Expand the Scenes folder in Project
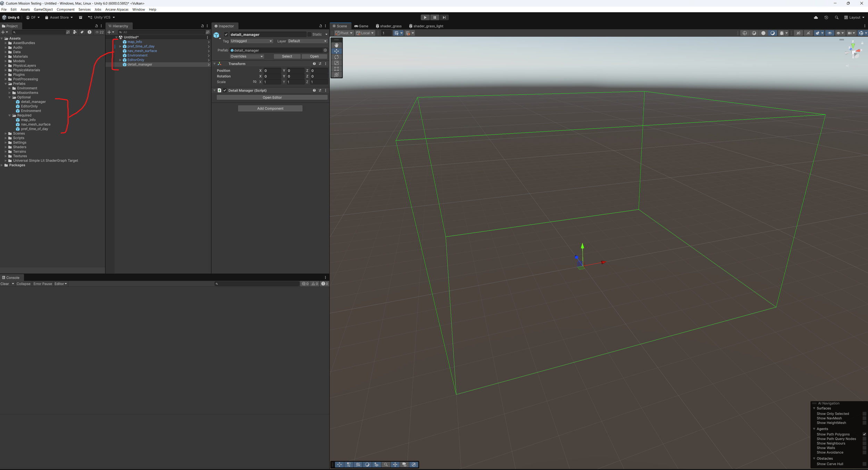Screen dimensions: 868x470 tap(6, 134)
